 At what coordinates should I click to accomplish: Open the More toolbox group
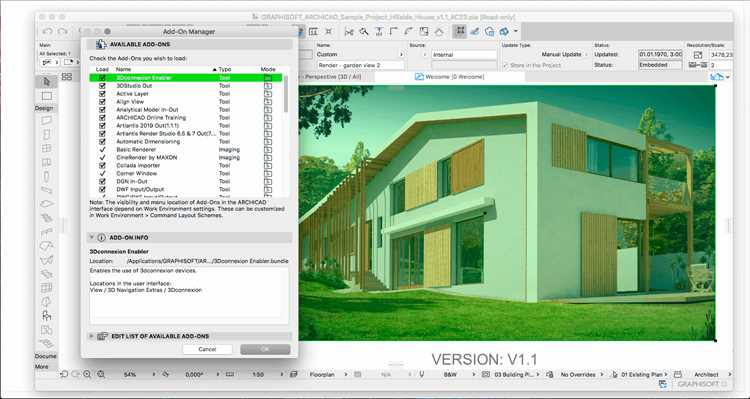pyautogui.click(x=42, y=366)
